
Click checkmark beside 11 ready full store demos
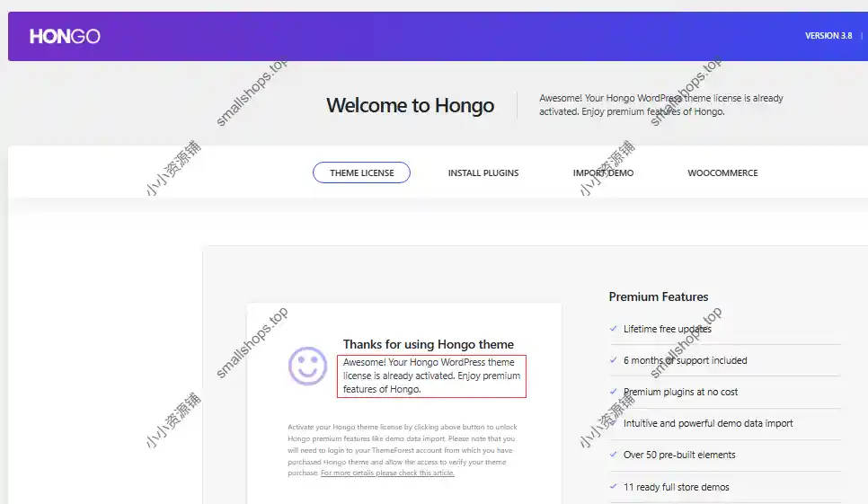click(614, 487)
